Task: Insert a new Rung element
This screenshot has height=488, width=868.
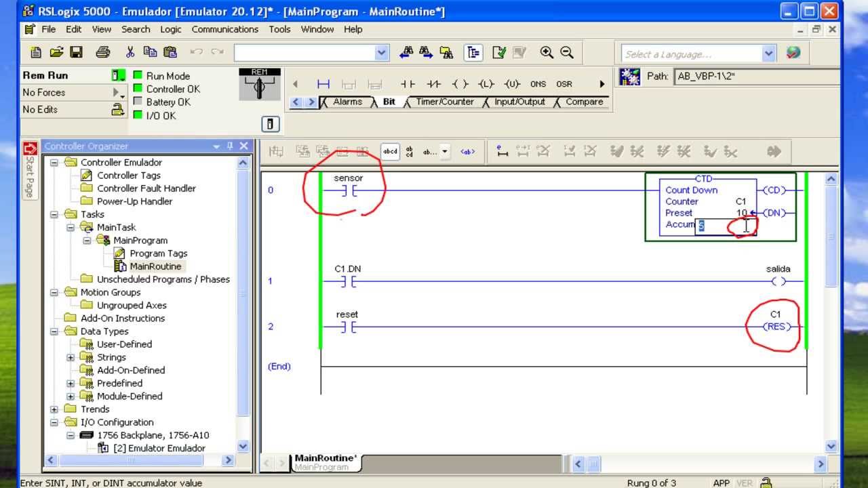Action: coord(323,84)
